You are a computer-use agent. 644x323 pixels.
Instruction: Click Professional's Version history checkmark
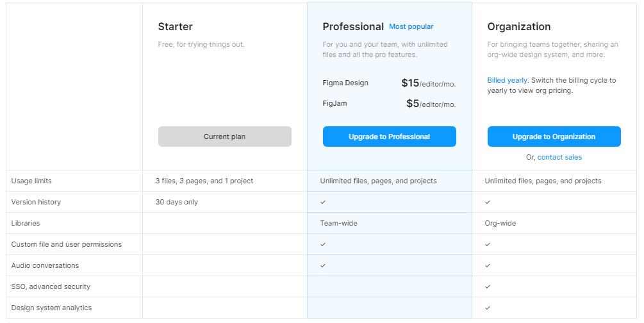323,202
